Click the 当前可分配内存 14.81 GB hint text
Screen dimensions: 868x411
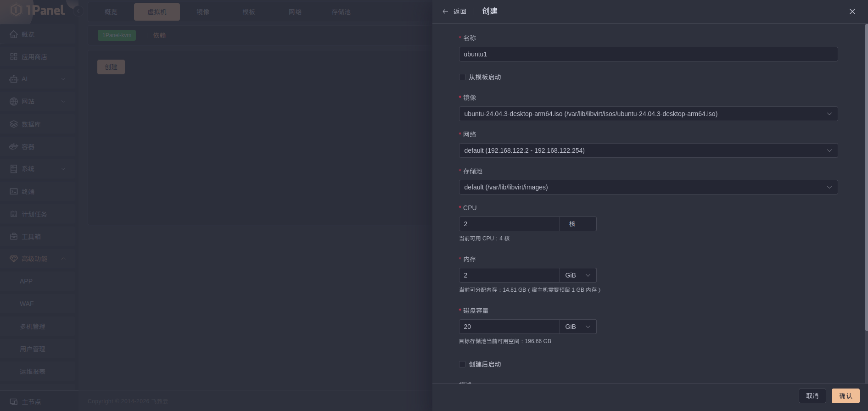[x=530, y=290]
